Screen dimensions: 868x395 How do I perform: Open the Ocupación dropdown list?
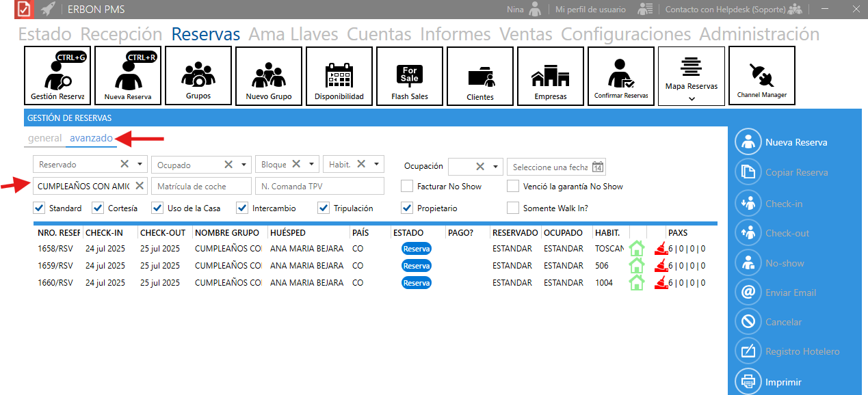[496, 167]
